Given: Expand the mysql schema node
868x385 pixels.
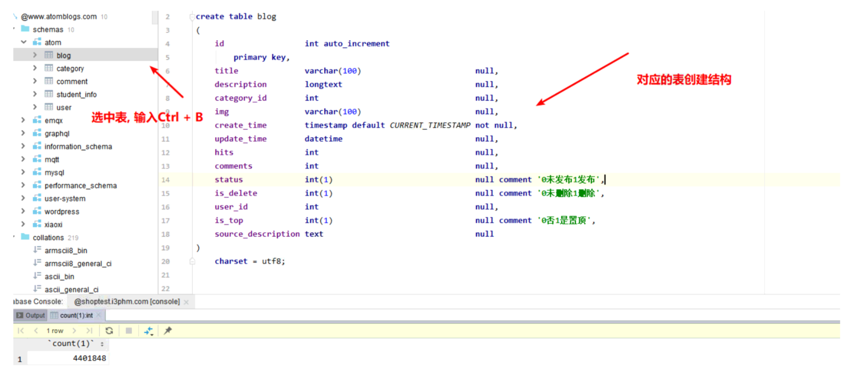Looking at the screenshot, I should (23, 172).
